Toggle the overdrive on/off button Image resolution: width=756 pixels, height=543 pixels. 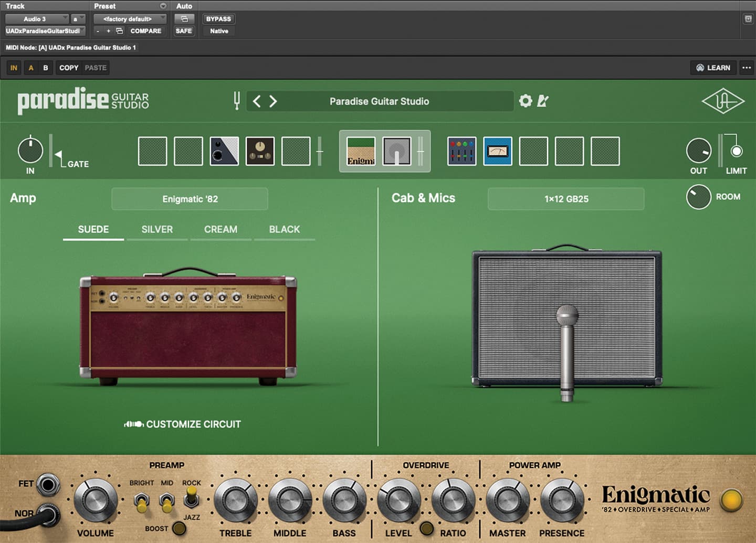426,528
